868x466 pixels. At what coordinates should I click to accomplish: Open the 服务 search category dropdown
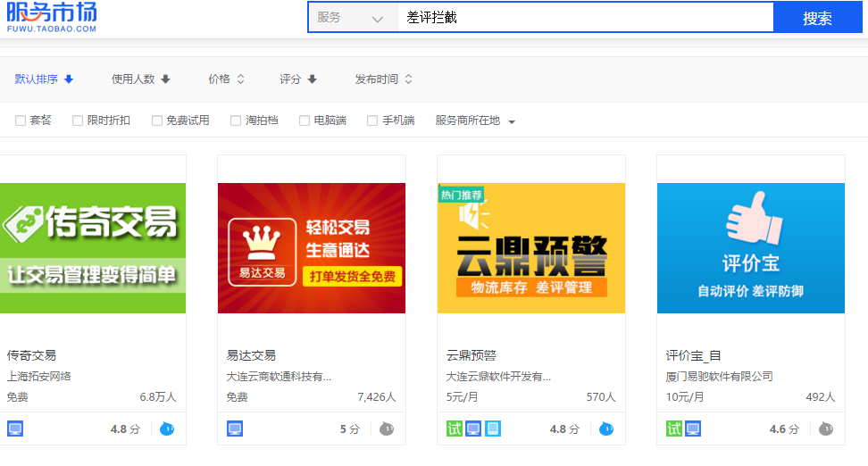[353, 18]
